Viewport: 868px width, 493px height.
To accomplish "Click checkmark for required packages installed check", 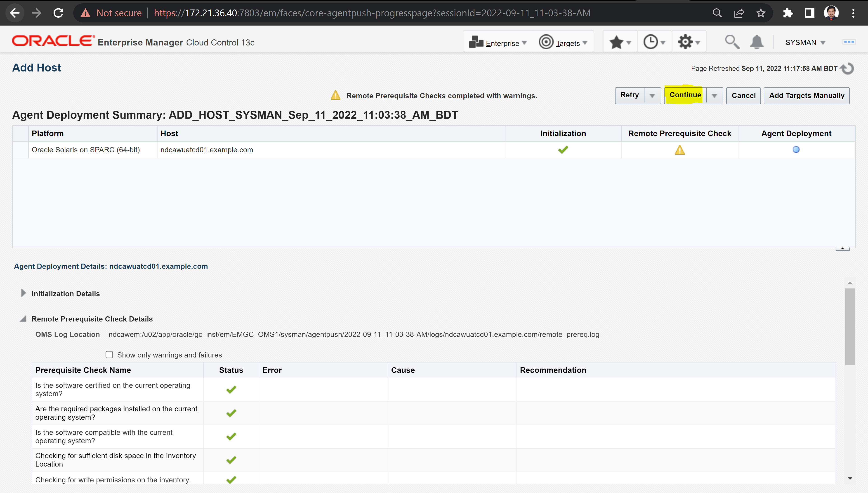I will click(231, 413).
